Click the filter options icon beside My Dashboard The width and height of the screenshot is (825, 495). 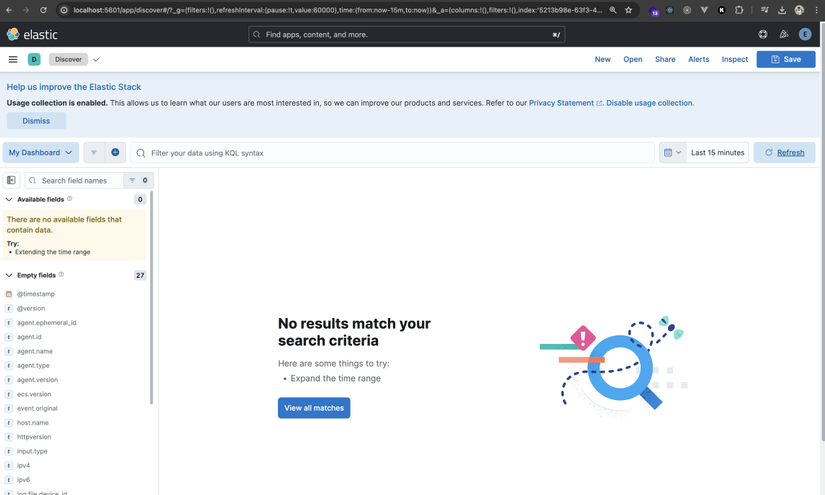[x=94, y=153]
